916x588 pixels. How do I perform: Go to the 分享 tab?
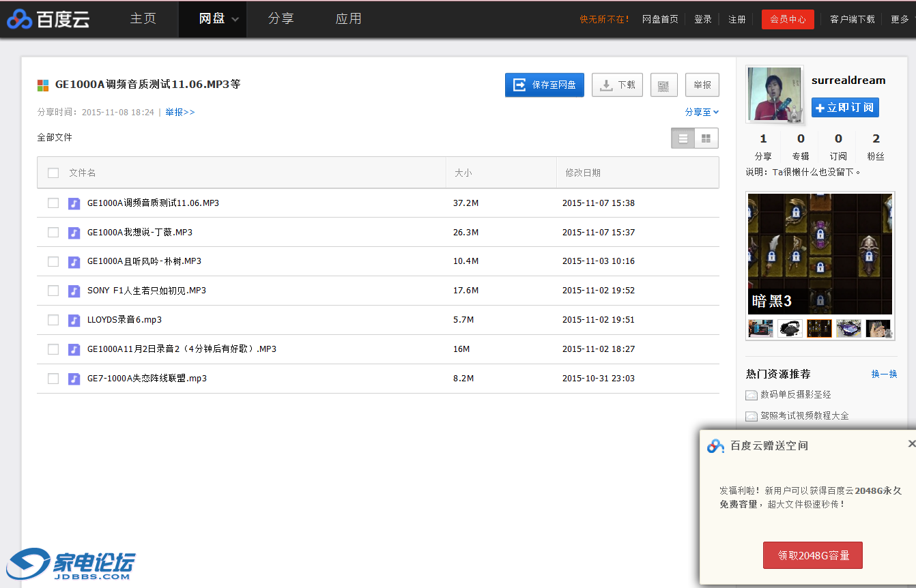tap(281, 19)
